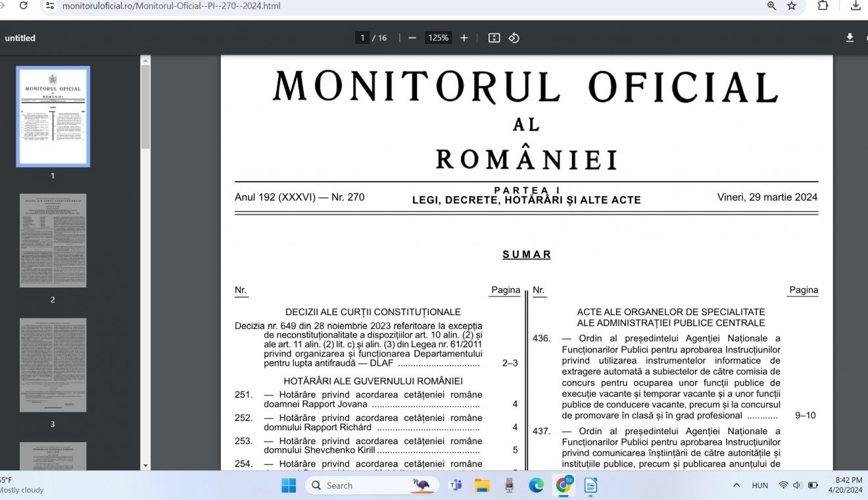The width and height of the screenshot is (868, 500).
Task: Switch the HUN keyboard language
Action: (760, 486)
